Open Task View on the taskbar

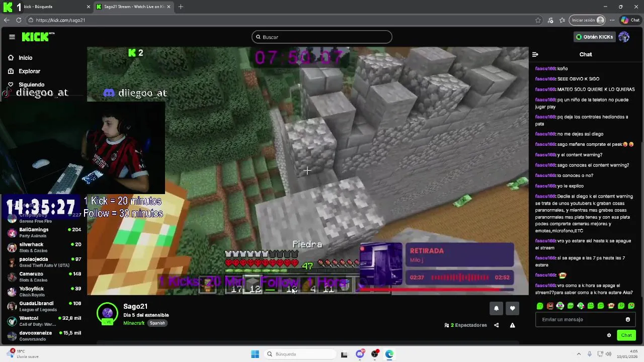tap(344, 354)
